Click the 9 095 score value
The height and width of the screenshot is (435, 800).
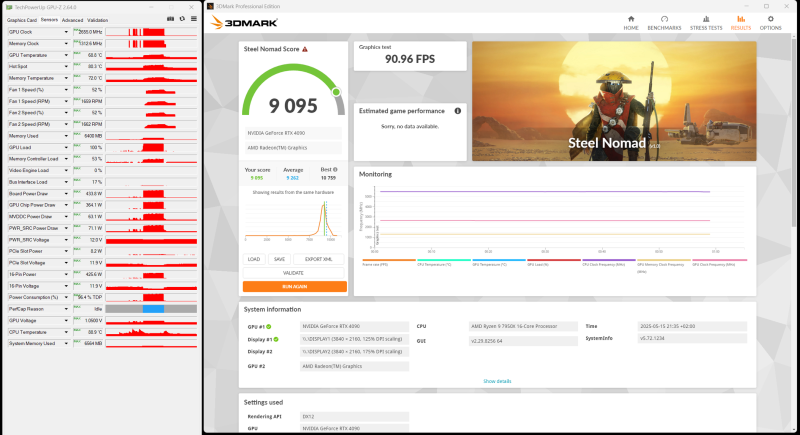pyautogui.click(x=293, y=106)
